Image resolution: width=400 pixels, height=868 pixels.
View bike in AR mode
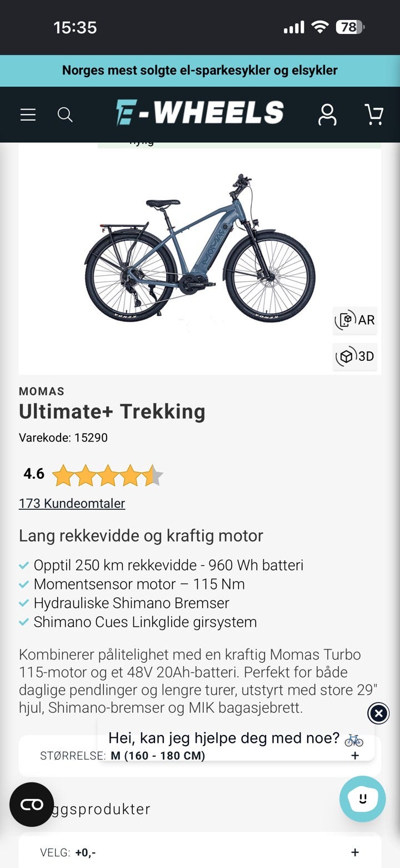pos(355,320)
